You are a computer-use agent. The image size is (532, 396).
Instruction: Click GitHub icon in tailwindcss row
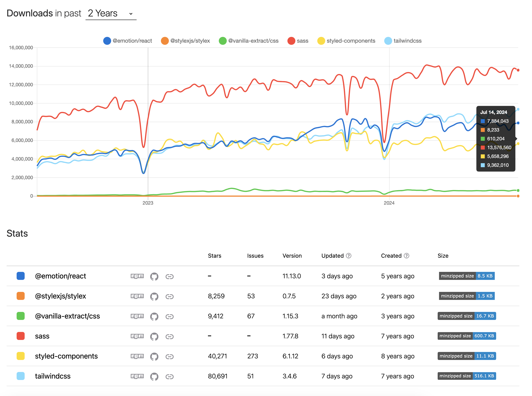pos(154,377)
